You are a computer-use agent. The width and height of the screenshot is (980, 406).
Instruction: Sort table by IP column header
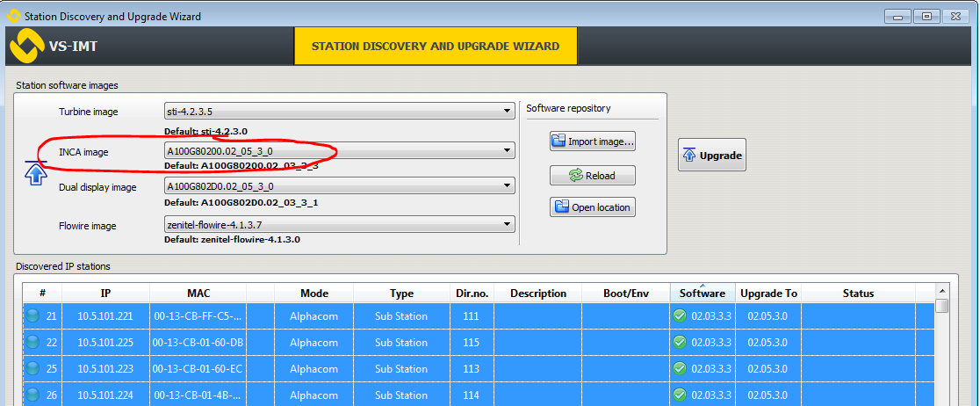(105, 294)
